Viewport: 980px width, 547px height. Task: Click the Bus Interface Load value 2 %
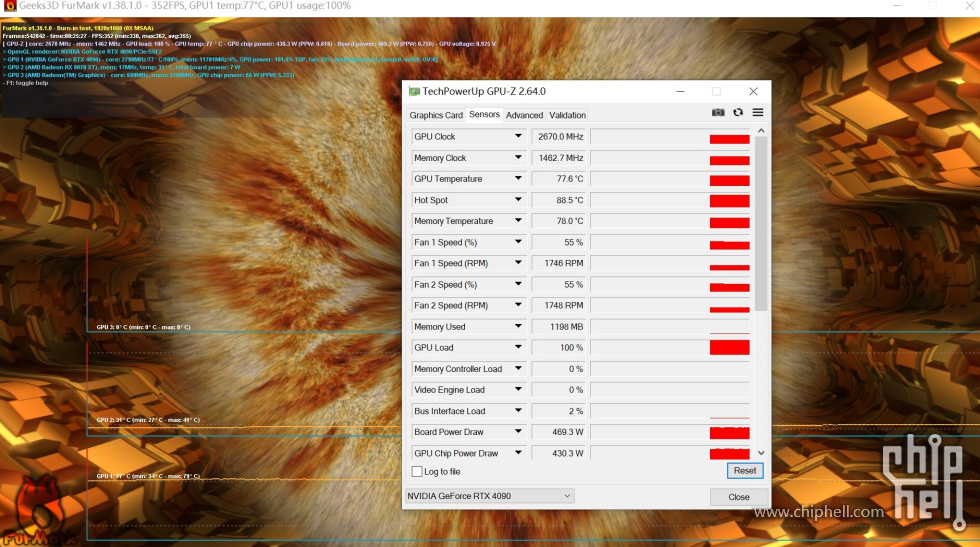pos(559,411)
